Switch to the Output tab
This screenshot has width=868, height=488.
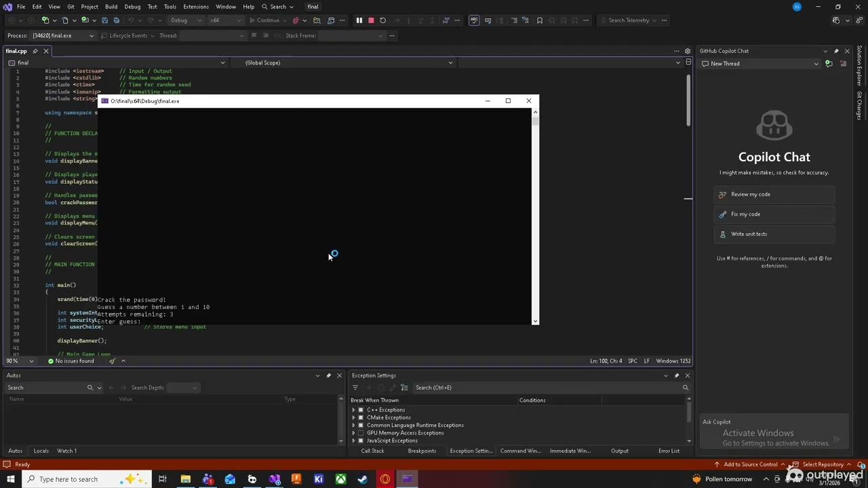coord(620,451)
